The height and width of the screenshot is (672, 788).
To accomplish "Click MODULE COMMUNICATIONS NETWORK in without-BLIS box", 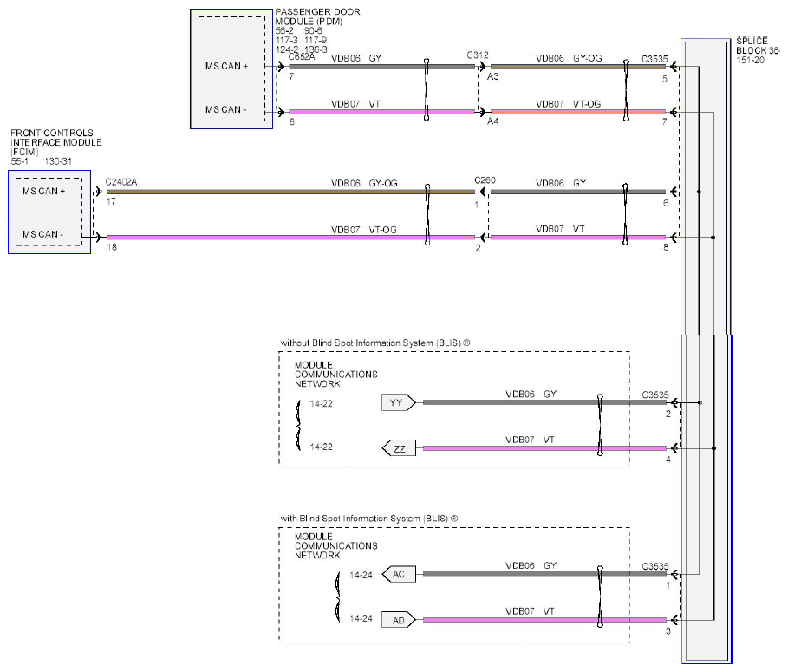I will (336, 375).
